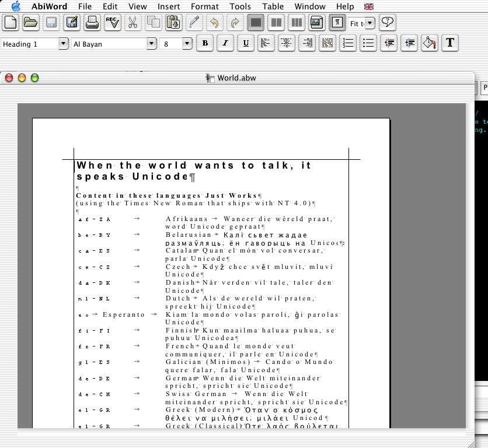Expand the Heading 1 style dropdown

pos(63,44)
